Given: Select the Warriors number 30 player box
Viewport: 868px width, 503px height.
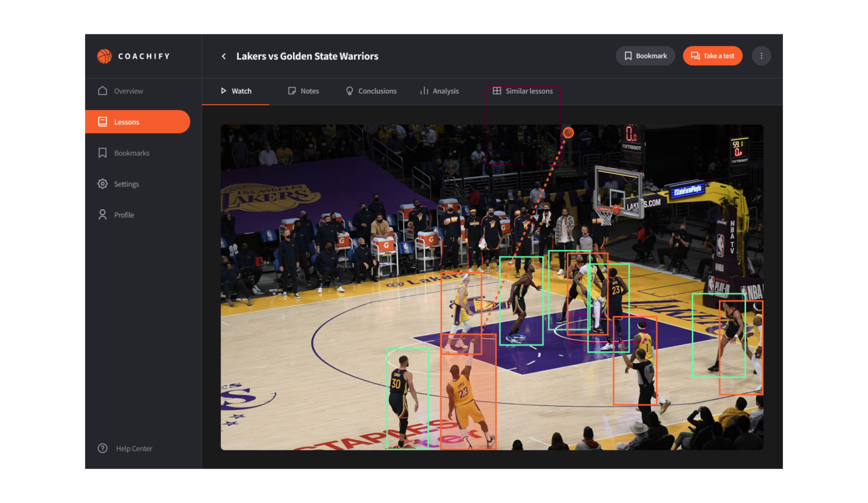Looking at the screenshot, I should tap(407, 399).
